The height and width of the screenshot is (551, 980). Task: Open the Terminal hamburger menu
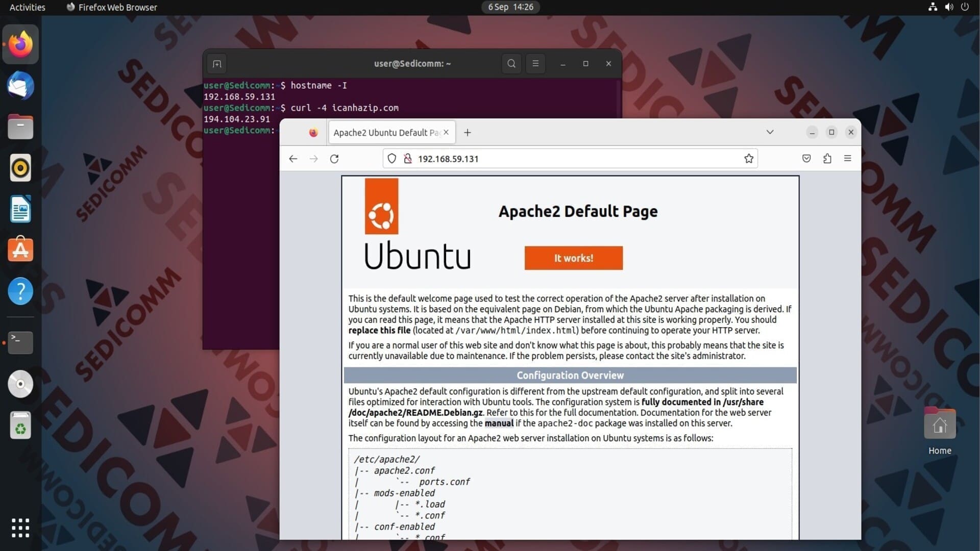coord(535,64)
